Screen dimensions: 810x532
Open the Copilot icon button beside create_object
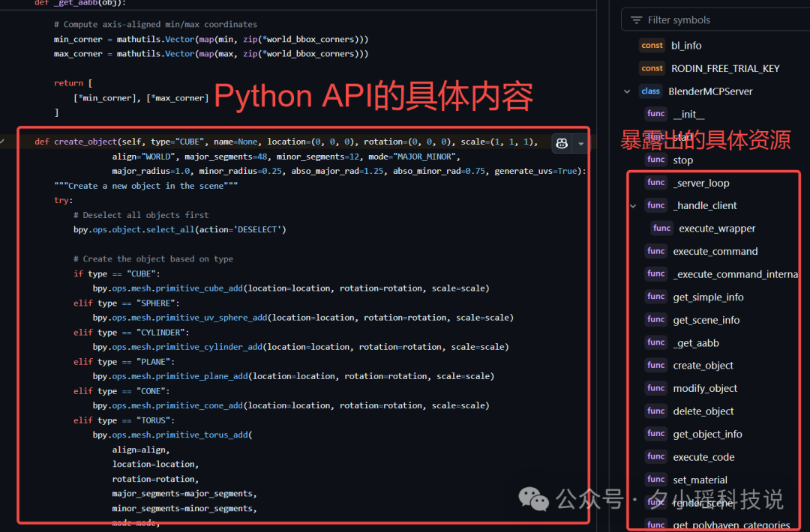[x=562, y=143]
